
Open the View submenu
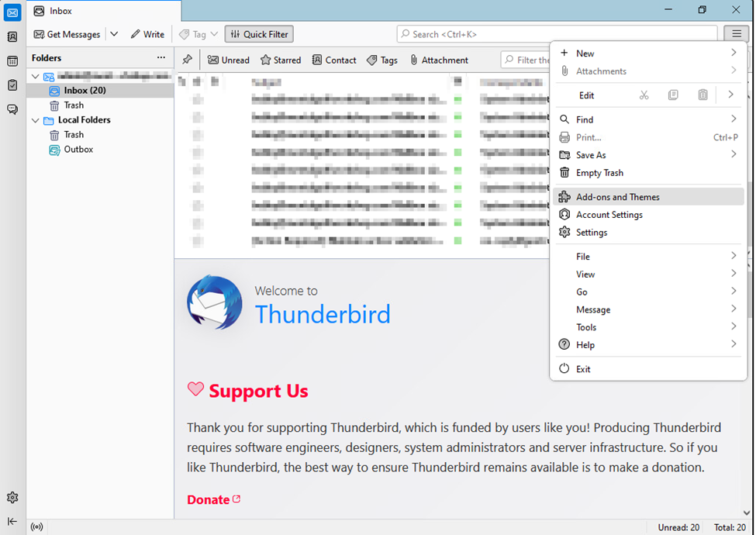[648, 274]
